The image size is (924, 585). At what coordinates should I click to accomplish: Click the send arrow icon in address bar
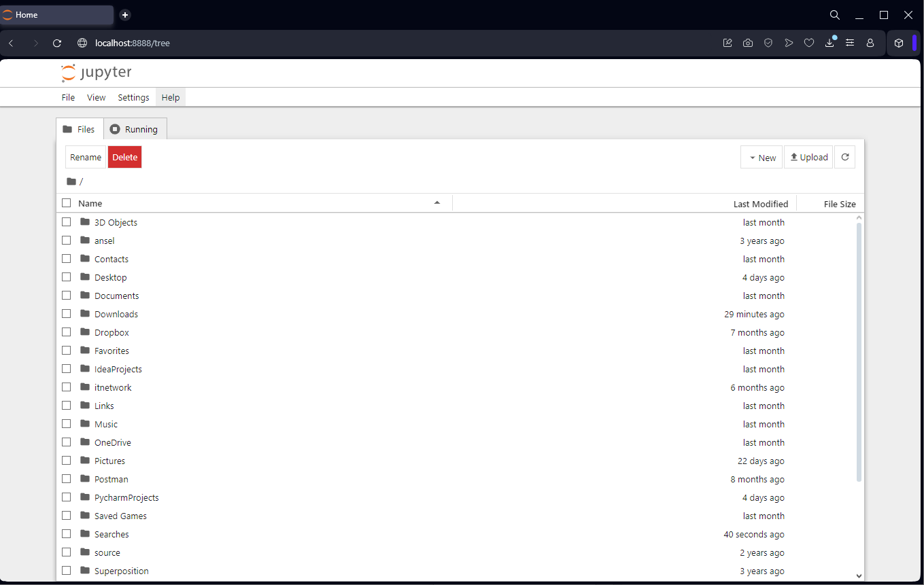pos(789,43)
